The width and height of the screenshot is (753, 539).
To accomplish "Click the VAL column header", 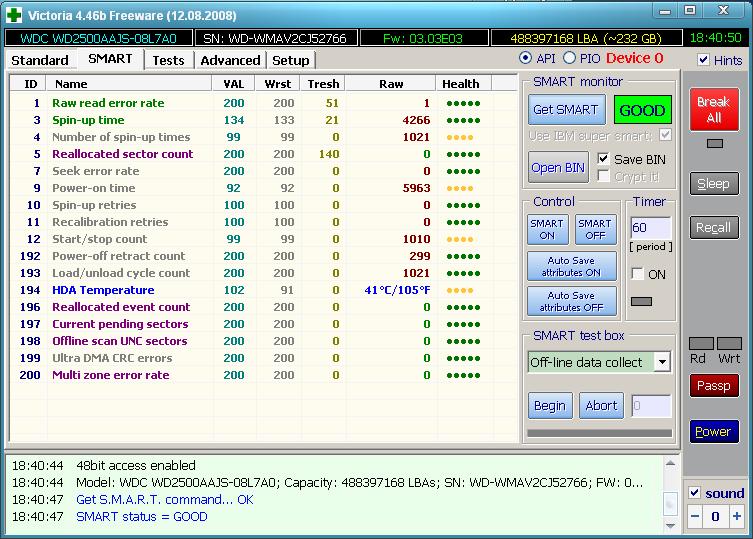I will [233, 84].
